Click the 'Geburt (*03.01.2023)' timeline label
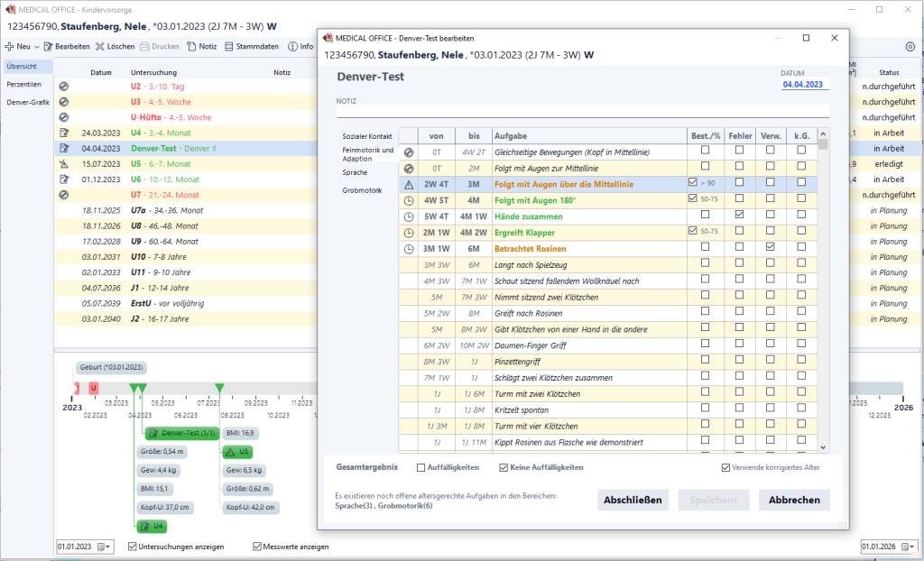This screenshot has height=561, width=924. point(111,367)
